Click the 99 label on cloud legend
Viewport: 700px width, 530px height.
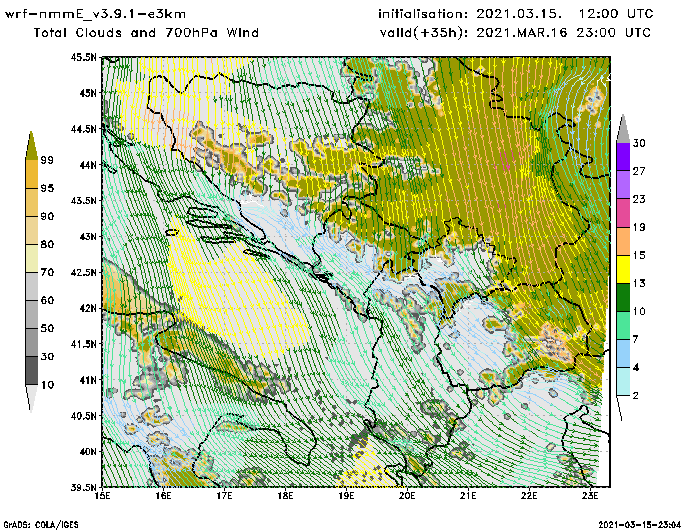click(x=47, y=160)
